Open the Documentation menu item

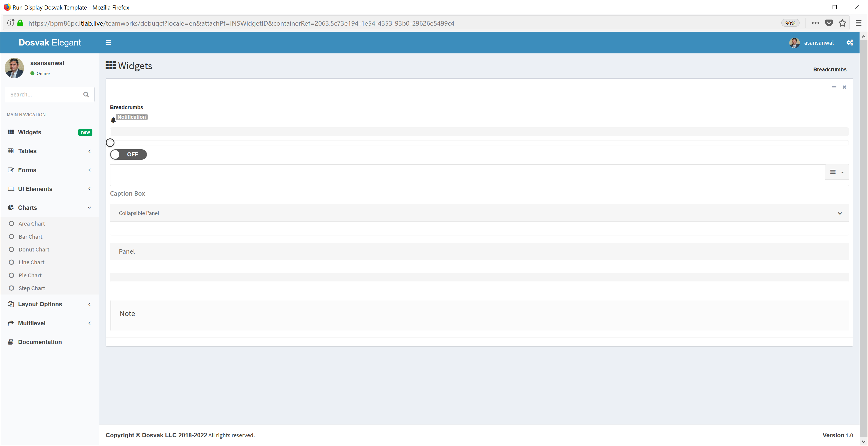(x=50, y=342)
